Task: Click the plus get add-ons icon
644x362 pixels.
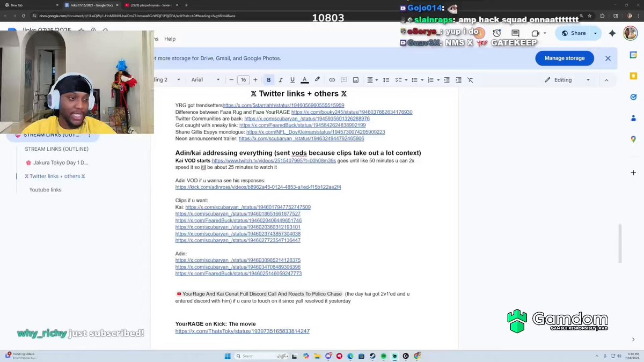Action: pos(633,173)
